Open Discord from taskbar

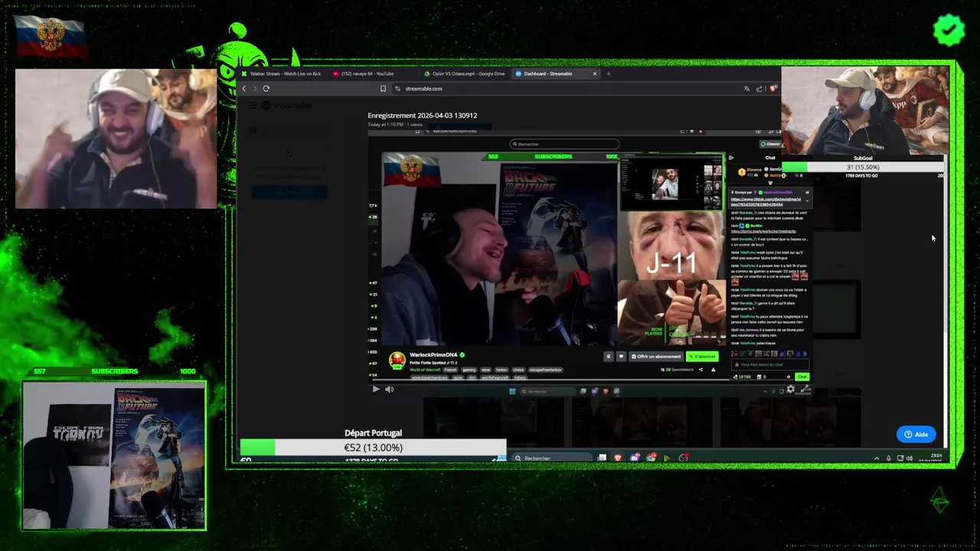(635, 458)
